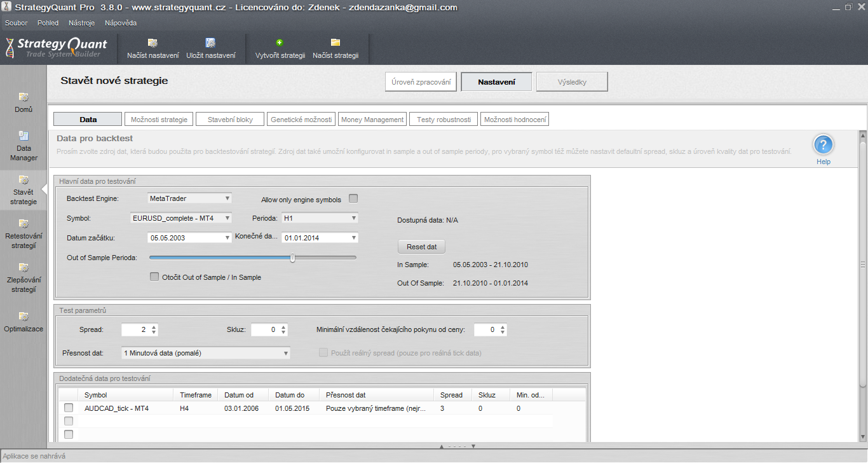Switch to Testy robustnosti tab
This screenshot has height=463, width=868.
tap(444, 119)
